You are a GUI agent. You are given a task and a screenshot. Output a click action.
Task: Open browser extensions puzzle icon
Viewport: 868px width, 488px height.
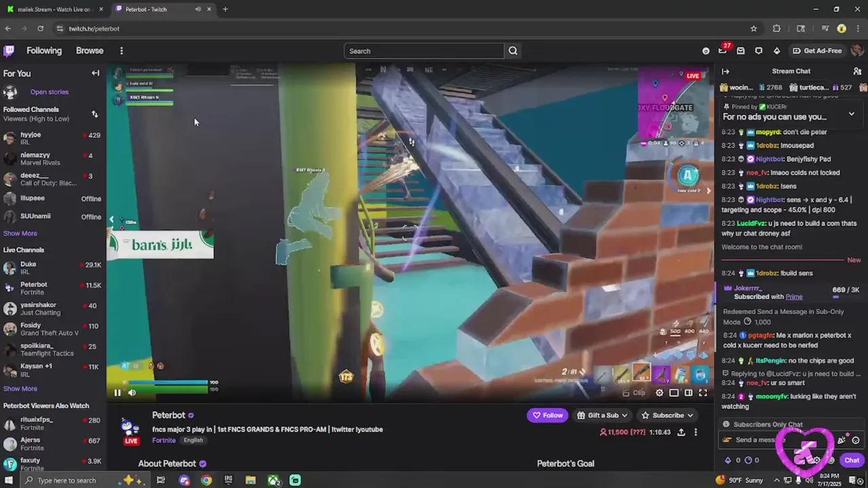point(776,28)
